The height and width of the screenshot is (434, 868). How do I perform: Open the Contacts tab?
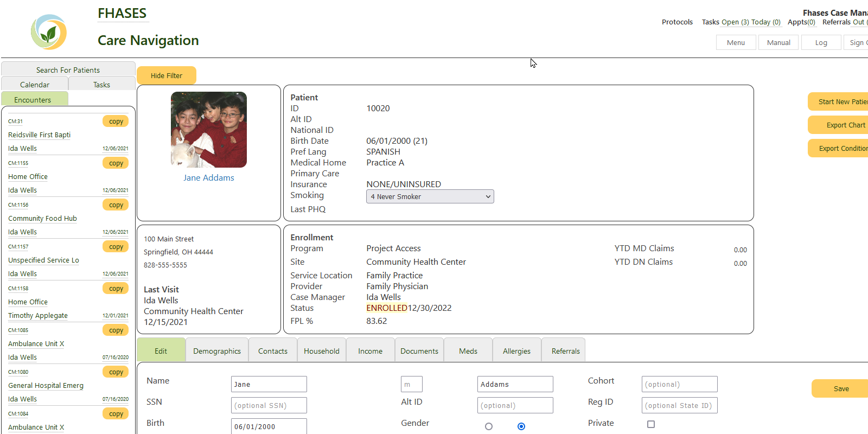click(x=273, y=351)
